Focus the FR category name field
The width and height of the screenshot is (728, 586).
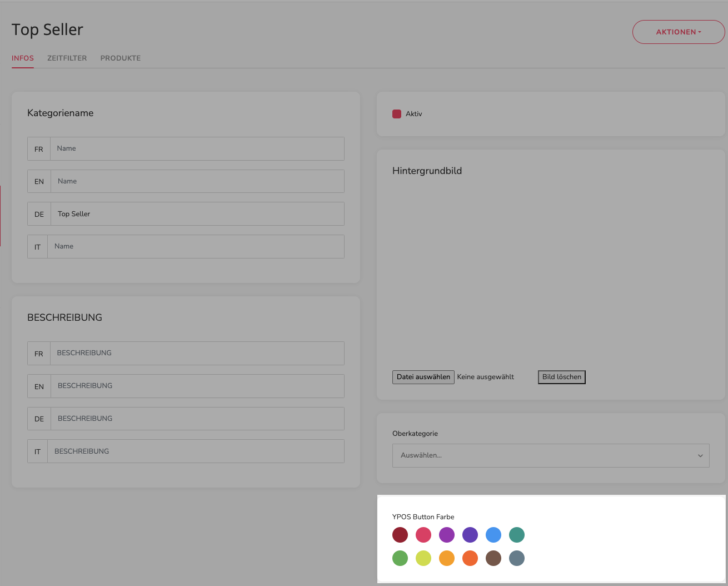[197, 149]
